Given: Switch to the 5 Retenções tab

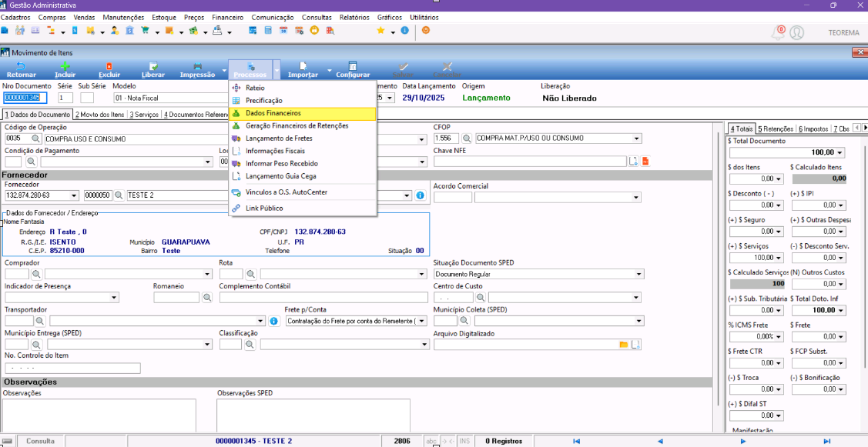Looking at the screenshot, I should point(776,128).
